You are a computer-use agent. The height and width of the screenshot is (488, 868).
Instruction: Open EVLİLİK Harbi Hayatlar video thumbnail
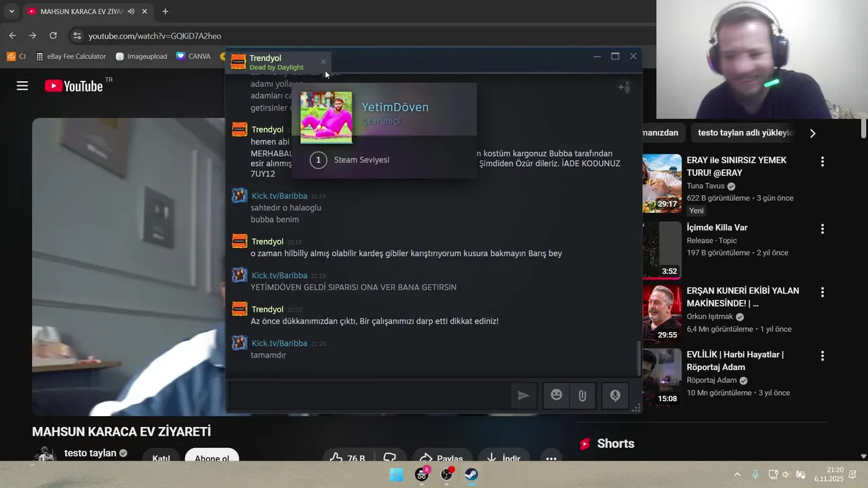(x=662, y=377)
